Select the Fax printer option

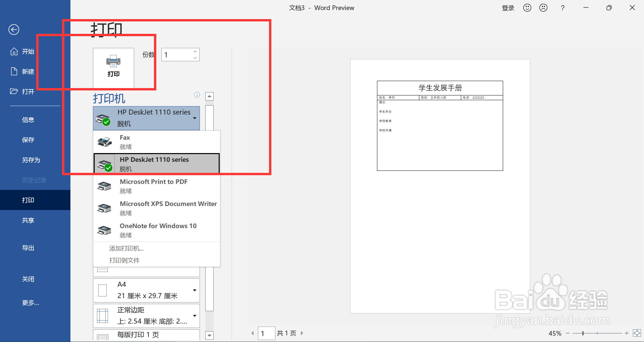pos(157,142)
